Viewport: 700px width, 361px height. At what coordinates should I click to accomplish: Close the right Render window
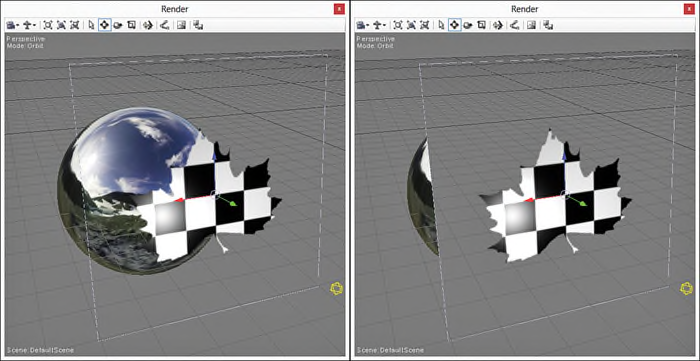[x=689, y=9]
